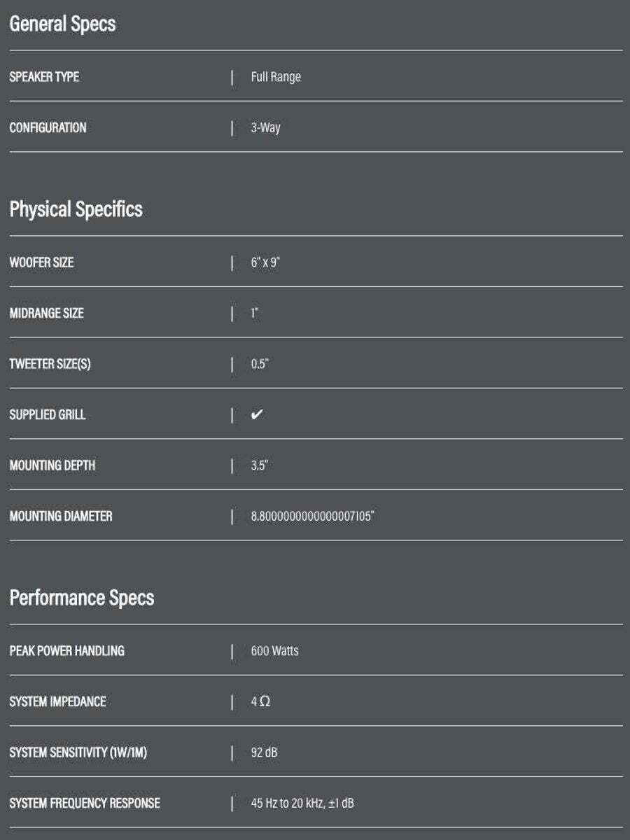Click the System Sensitivity 92 dB value
This screenshot has width=630, height=840.
[x=265, y=752]
